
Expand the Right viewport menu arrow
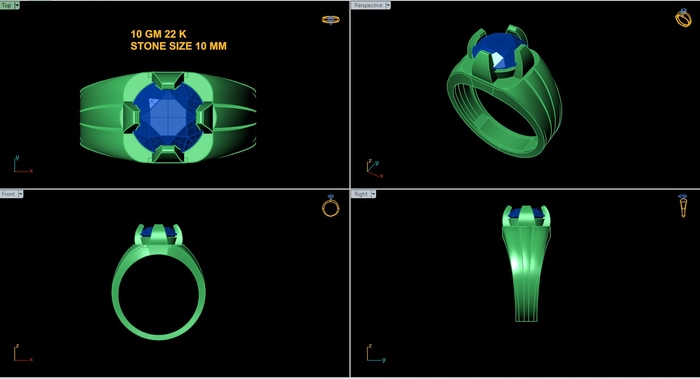[x=374, y=194]
